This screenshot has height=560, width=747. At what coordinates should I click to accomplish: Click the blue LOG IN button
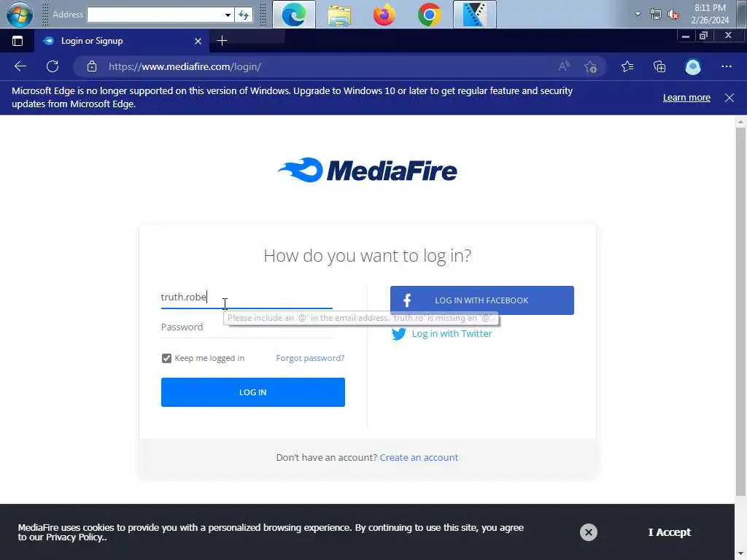click(253, 392)
